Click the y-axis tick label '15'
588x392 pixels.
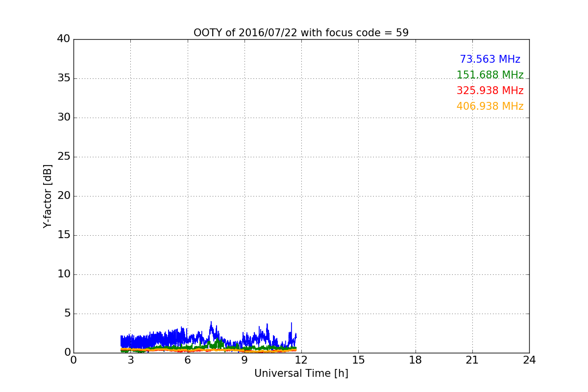[64, 235]
